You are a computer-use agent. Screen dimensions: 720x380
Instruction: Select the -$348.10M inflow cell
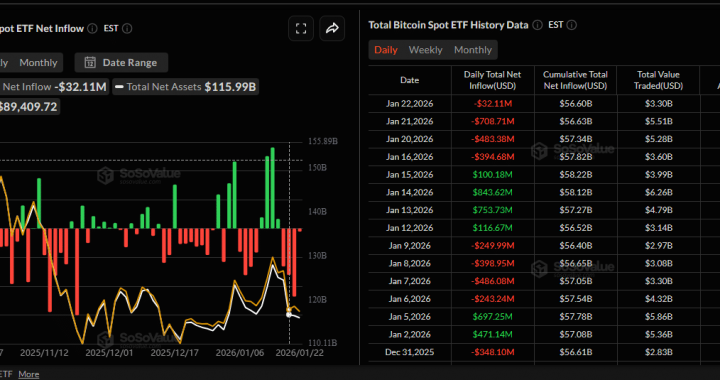tap(493, 352)
